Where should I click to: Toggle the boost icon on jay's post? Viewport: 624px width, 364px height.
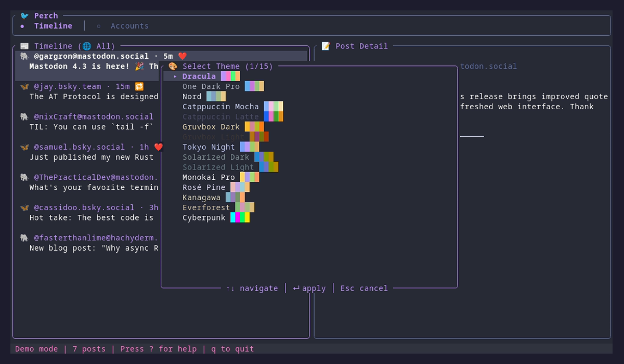coord(138,86)
